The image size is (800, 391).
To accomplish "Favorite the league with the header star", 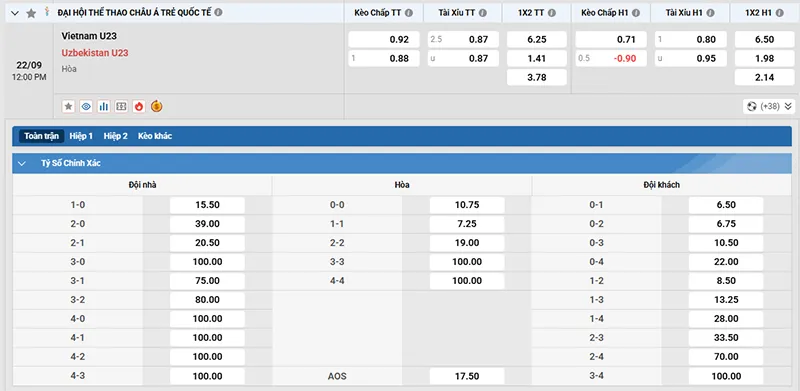I will pos(31,13).
